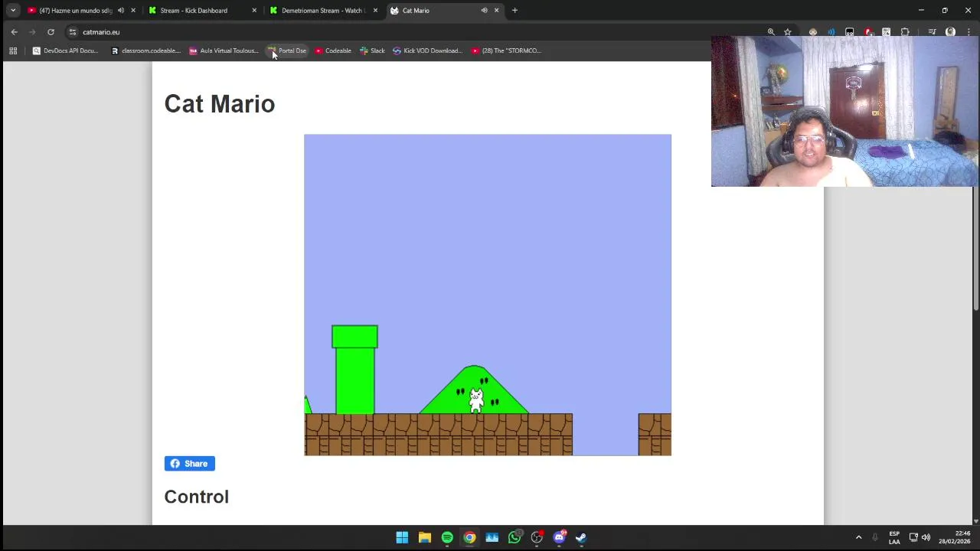
Task: Mute the Cat Mario tab speaker icon
Action: [484, 11]
